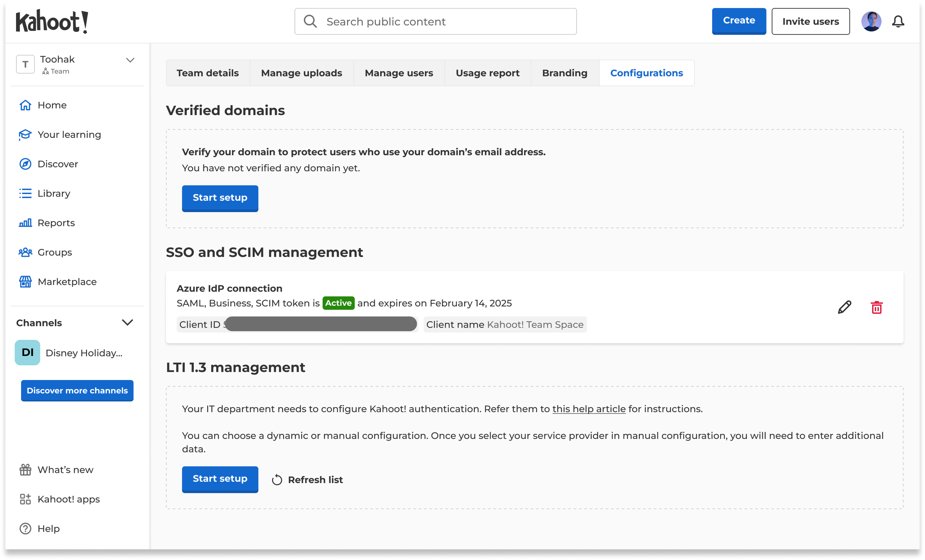Image resolution: width=925 pixels, height=560 pixels.
Task: Click the Channels heading
Action: coord(39,323)
